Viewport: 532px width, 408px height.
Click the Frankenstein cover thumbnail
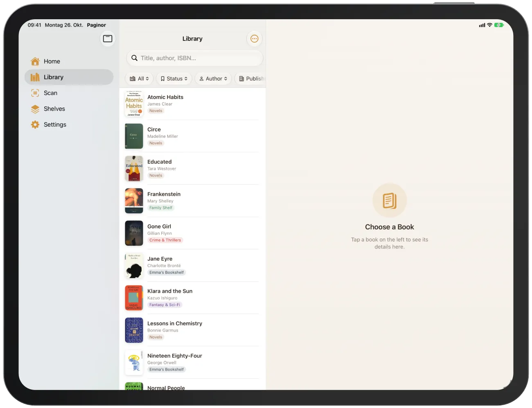pos(134,201)
